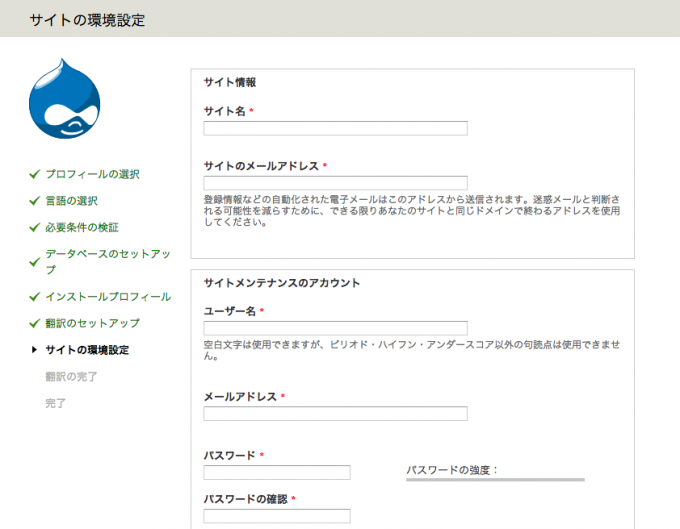Click the checkmark beside 言語の選択
The height and width of the screenshot is (529, 680).
tap(34, 201)
